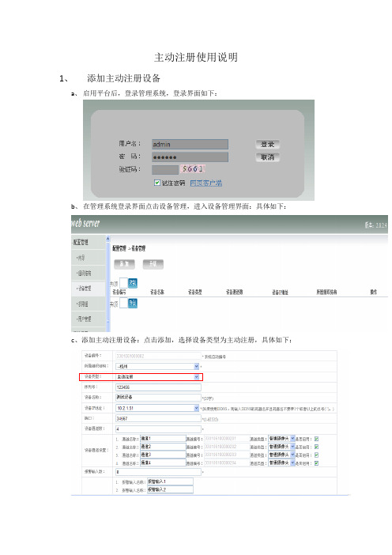Click the 登录 login button
The image size is (392, 555).
click(267, 144)
